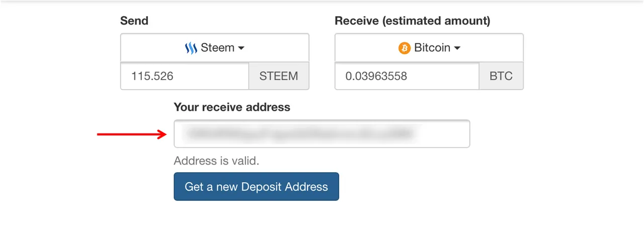This screenshot has width=644, height=225.
Task: Click the red arrow pointing at address field
Action: [132, 134]
